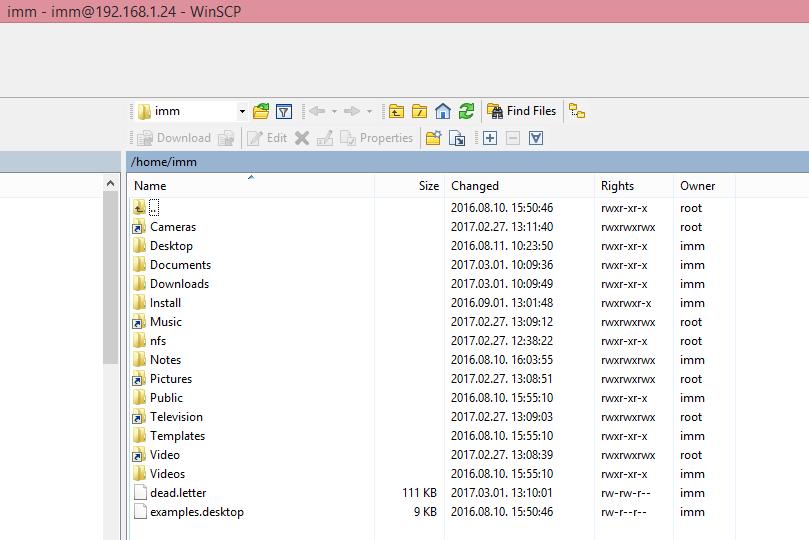Image resolution: width=809 pixels, height=540 pixels.
Task: Click the Television shortcut folder icon
Action: tap(139, 417)
